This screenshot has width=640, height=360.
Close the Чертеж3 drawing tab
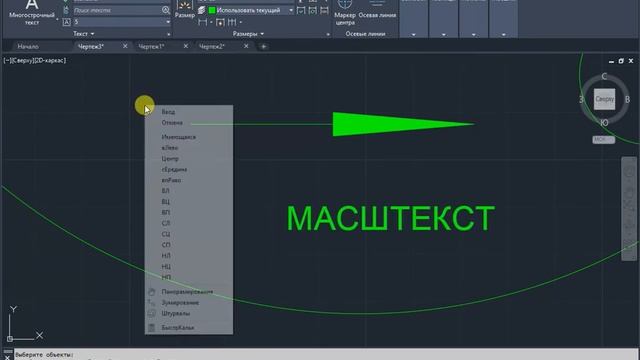tap(125, 47)
